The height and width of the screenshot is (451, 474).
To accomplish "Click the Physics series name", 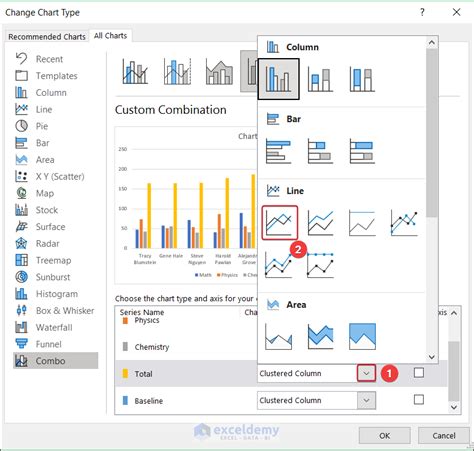I will click(147, 320).
